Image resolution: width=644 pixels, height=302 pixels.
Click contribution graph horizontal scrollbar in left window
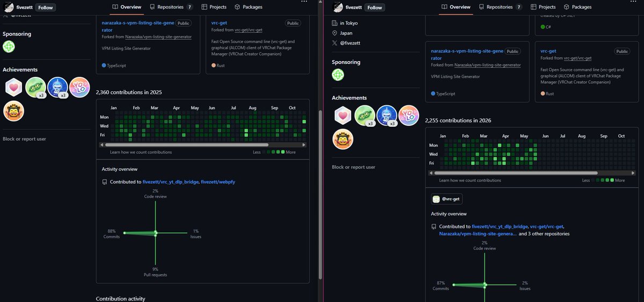point(186,145)
